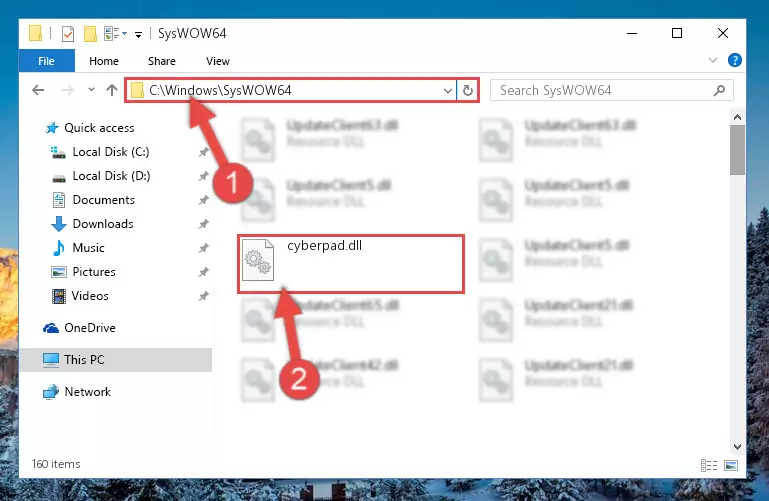This screenshot has width=769, height=501.
Task: Open Music in the sidebar
Action: point(77,248)
